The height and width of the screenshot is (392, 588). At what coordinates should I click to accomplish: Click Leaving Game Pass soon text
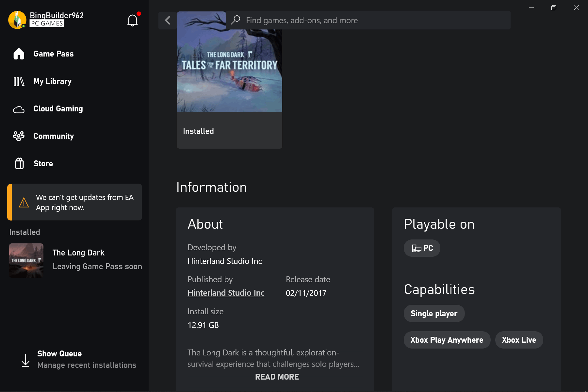(x=97, y=267)
